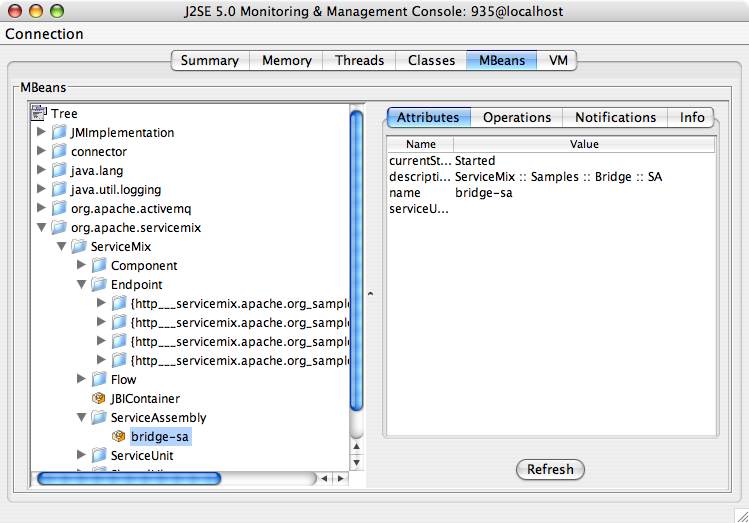Open the Operations tab
Screen dimensions: 749x523
(517, 117)
